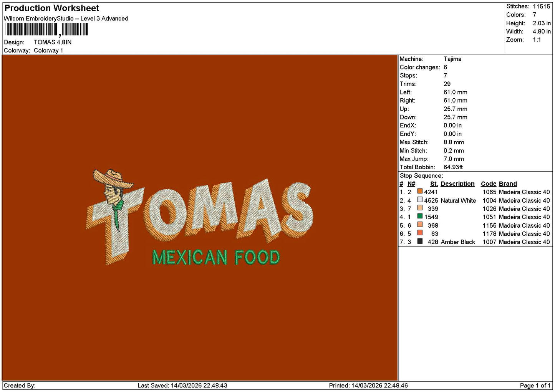Click the EndX value 0.00 in
555x392 pixels.
[x=453, y=126]
